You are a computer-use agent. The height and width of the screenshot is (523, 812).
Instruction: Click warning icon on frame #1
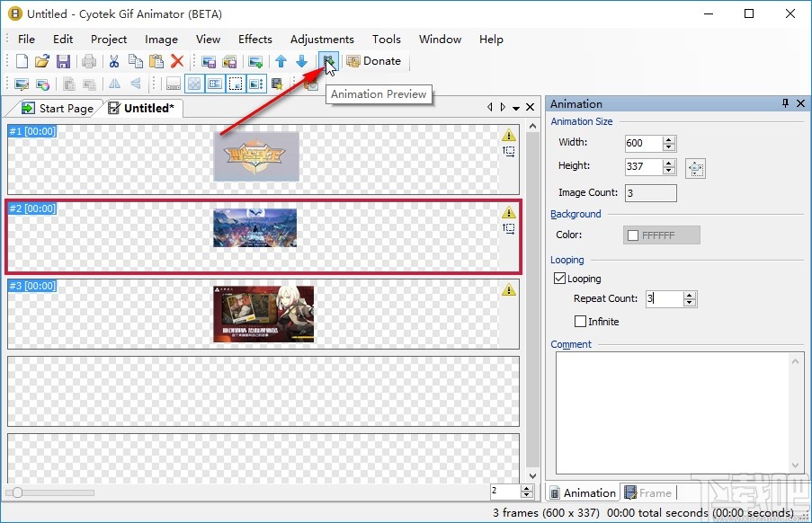tap(509, 135)
